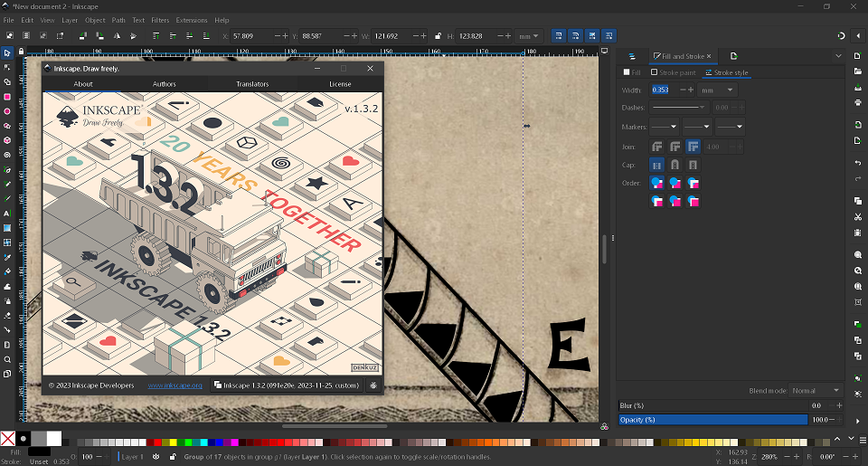Open the Dashes pattern dropdown
868x466 pixels.
pos(677,108)
